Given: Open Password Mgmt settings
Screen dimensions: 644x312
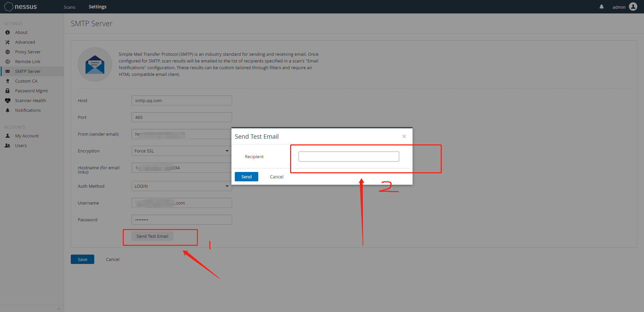Looking at the screenshot, I should [x=31, y=91].
